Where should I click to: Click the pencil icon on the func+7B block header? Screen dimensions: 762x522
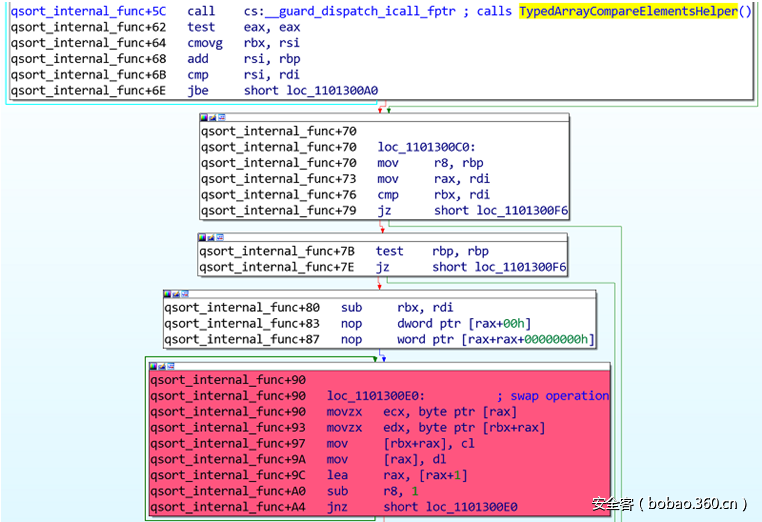coord(212,238)
